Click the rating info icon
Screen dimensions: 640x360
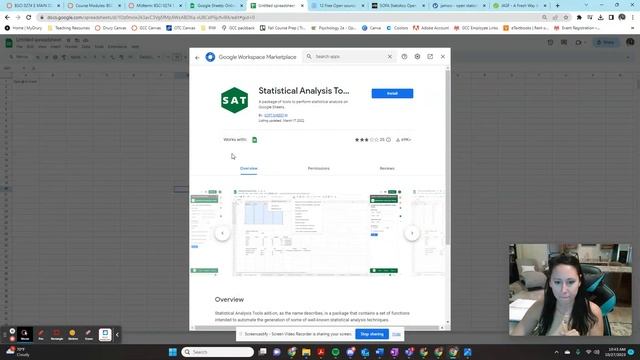[389, 140]
